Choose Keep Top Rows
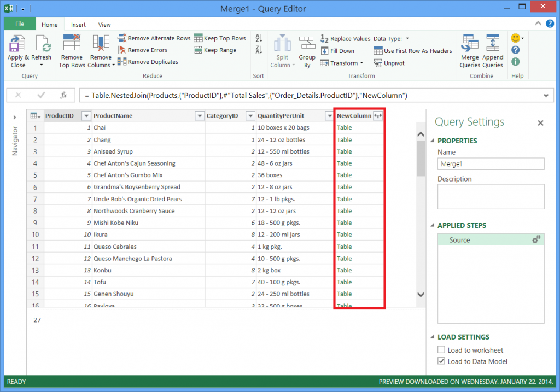Screen dimensions: 560x392 click(x=220, y=38)
